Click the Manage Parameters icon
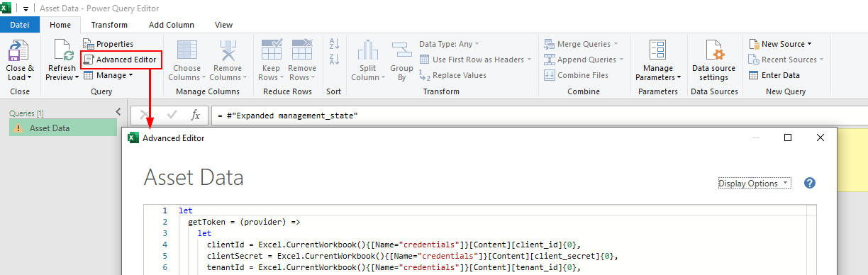Screen dimensions: 868x275 coord(657,50)
